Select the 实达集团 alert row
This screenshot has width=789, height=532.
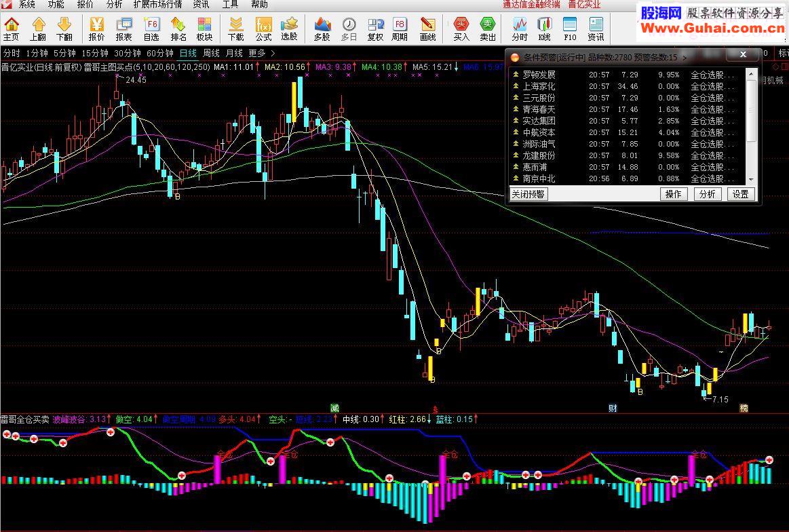(628, 121)
